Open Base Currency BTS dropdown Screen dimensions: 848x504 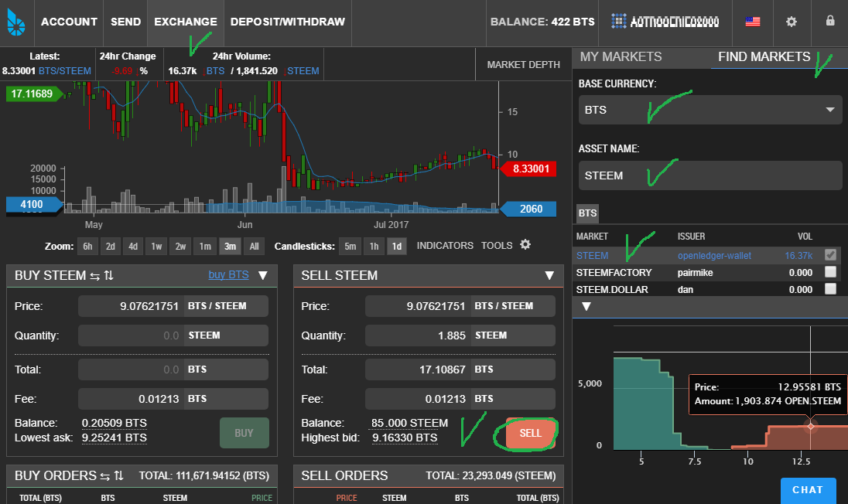(x=710, y=110)
